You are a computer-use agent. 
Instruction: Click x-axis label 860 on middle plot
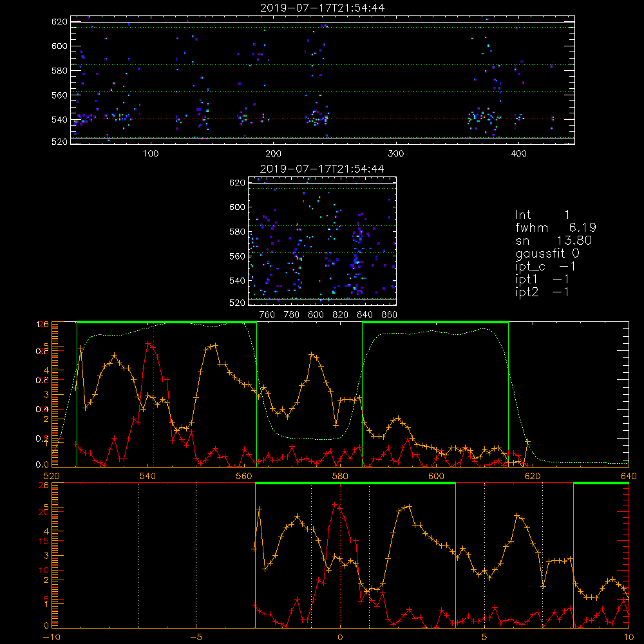pyautogui.click(x=390, y=315)
